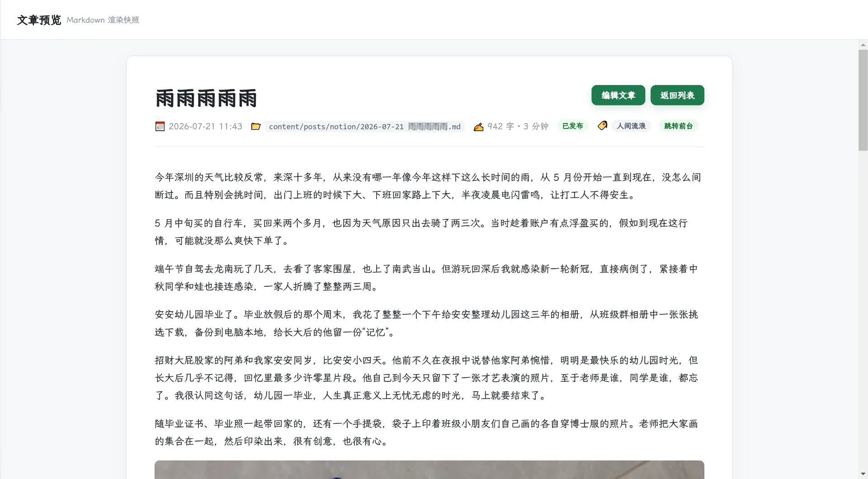Click the 已发布 status badge
This screenshot has width=868, height=479.
pos(573,126)
